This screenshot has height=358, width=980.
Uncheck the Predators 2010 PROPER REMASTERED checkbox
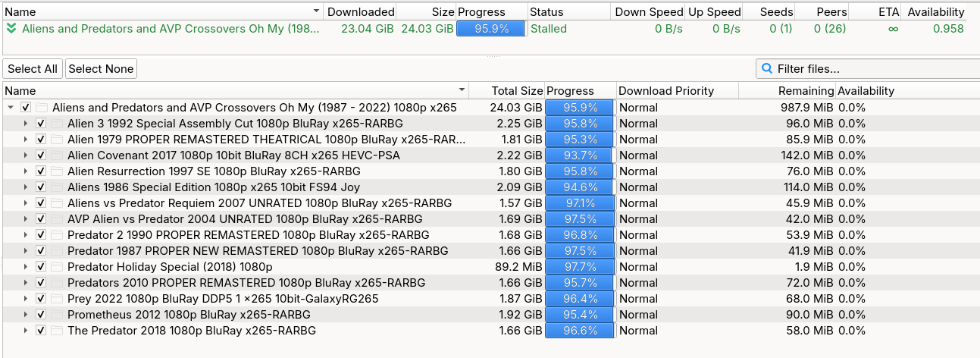click(41, 283)
